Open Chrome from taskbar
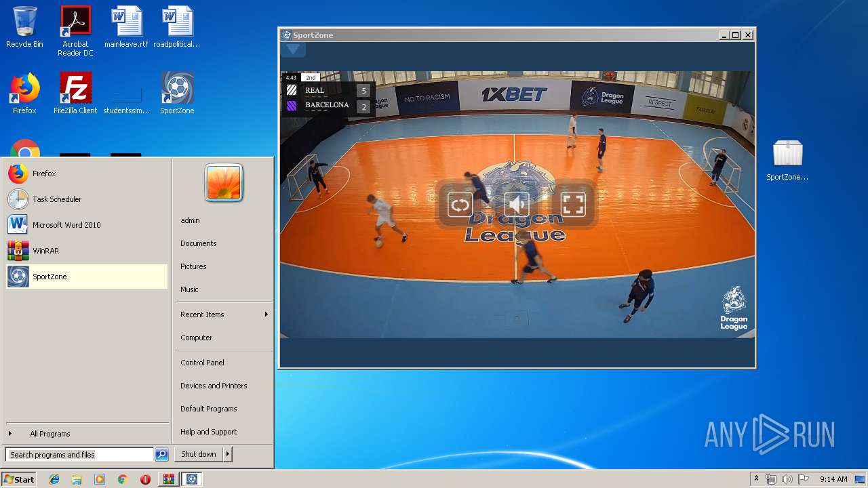The height and width of the screenshot is (488, 868). (x=122, y=479)
